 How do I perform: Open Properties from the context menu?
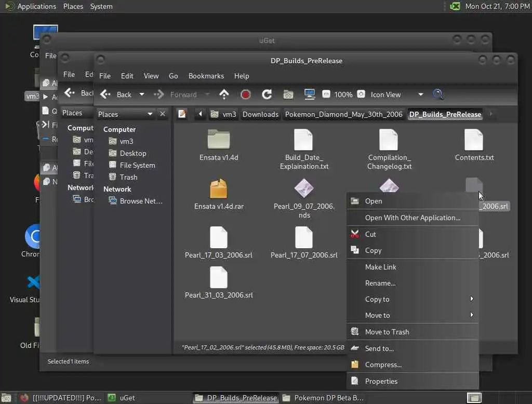point(413,381)
